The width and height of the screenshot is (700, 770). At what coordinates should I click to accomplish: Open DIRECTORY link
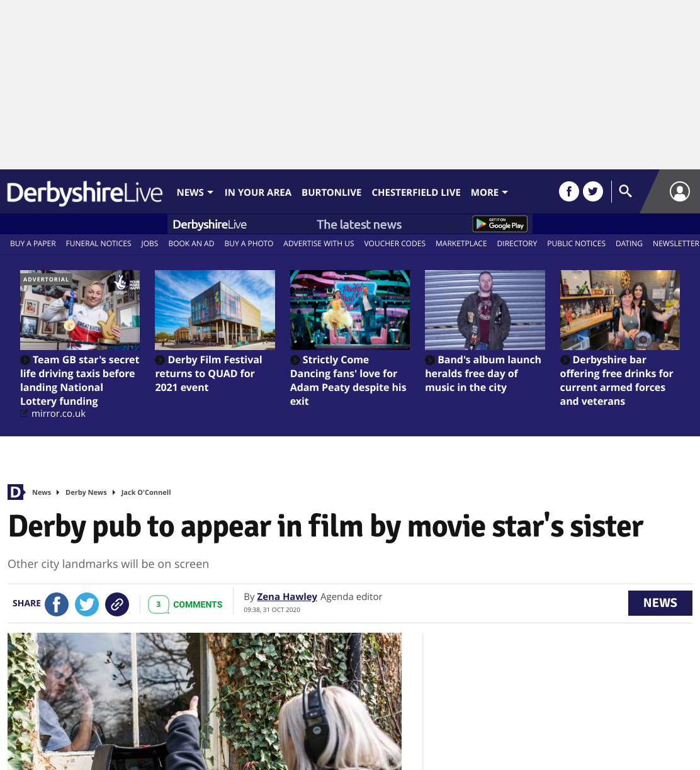pos(517,244)
